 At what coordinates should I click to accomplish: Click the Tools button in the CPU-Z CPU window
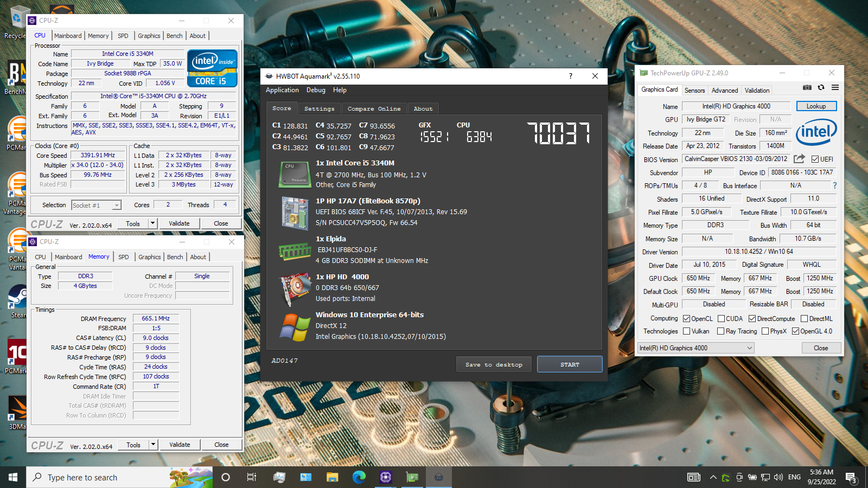coord(133,223)
